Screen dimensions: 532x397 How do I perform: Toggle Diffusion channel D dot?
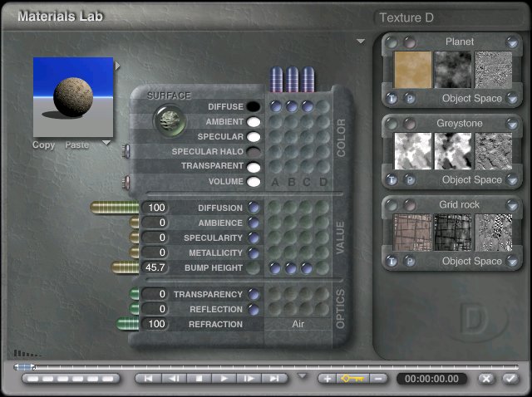(323, 208)
